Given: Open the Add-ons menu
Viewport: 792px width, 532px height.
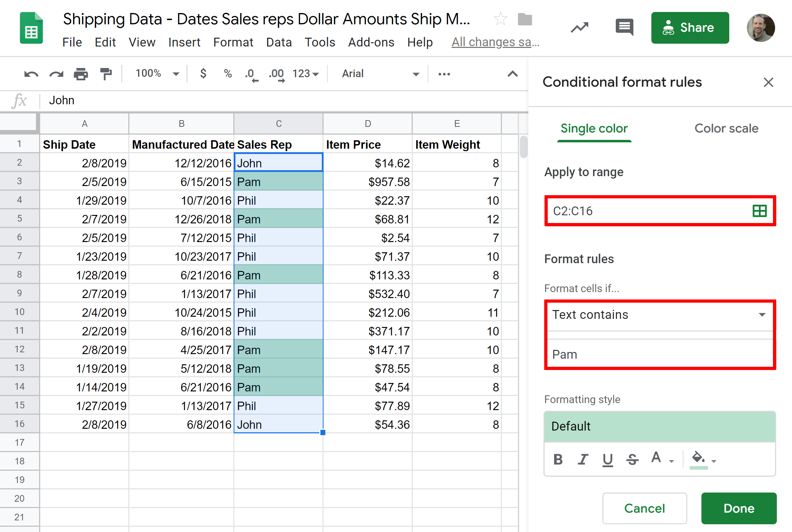Looking at the screenshot, I should coord(371,42).
